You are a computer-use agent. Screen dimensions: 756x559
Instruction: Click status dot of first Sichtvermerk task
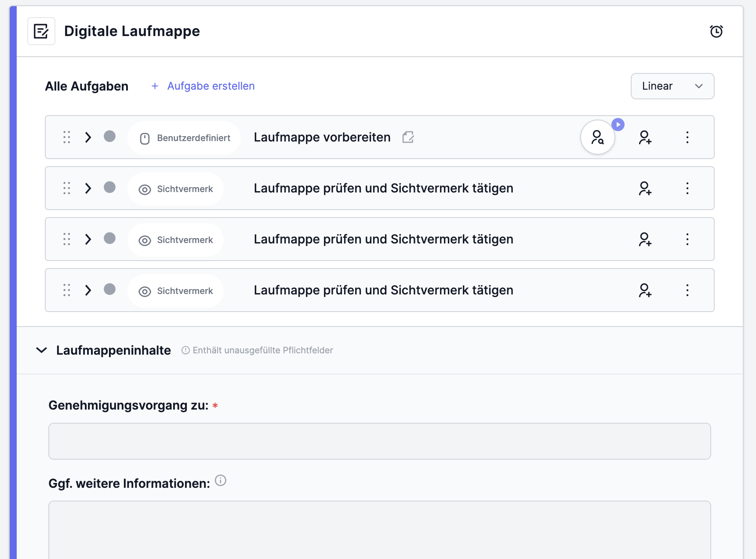tap(110, 187)
